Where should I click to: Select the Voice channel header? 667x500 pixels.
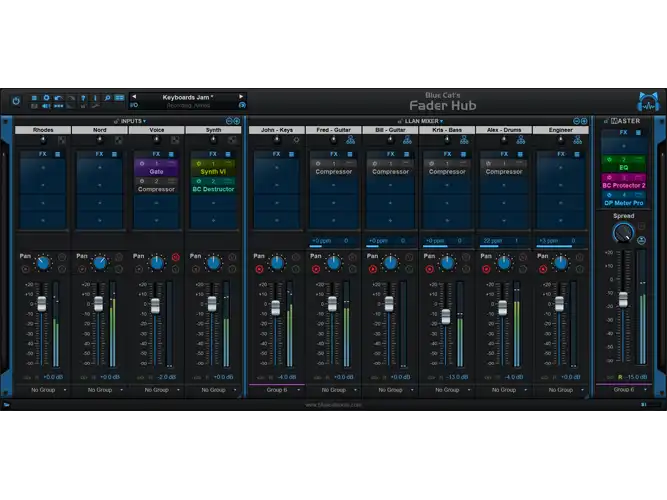click(x=157, y=130)
